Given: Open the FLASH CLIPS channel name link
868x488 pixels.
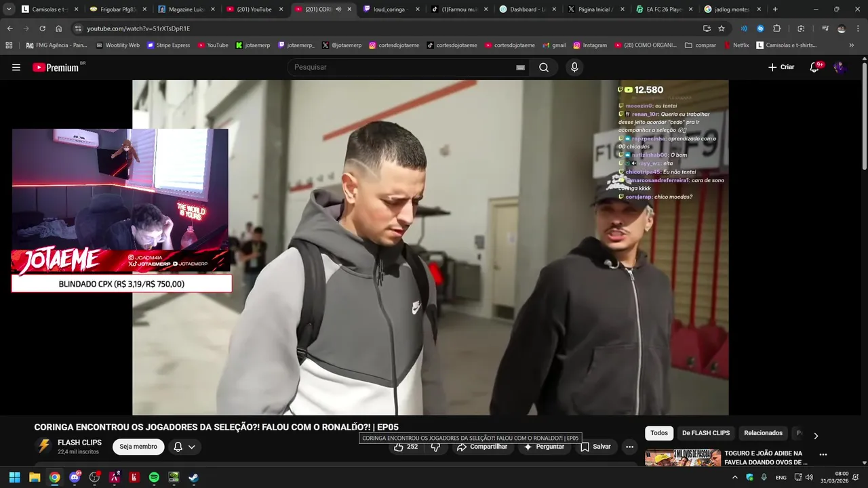Looking at the screenshot, I should tap(79, 443).
